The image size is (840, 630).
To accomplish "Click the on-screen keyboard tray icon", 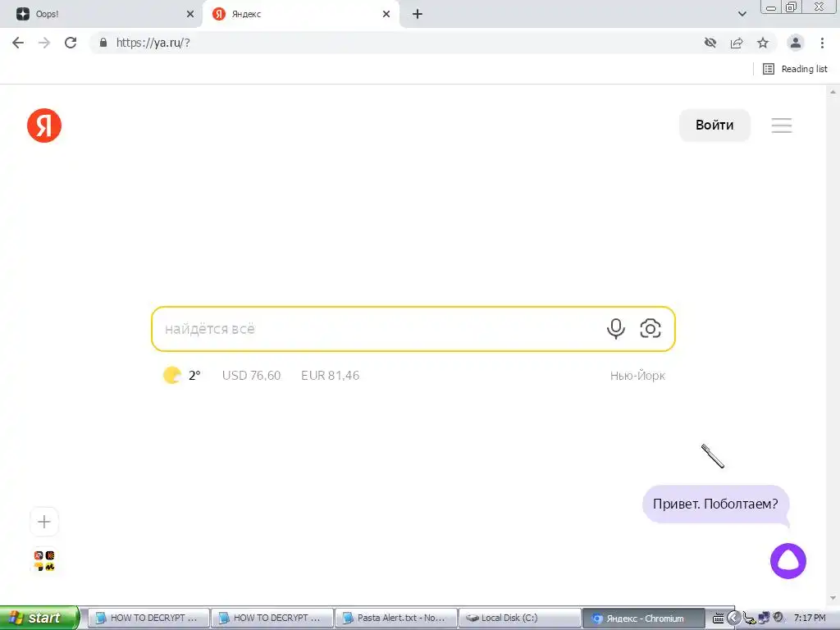I will tap(718, 619).
